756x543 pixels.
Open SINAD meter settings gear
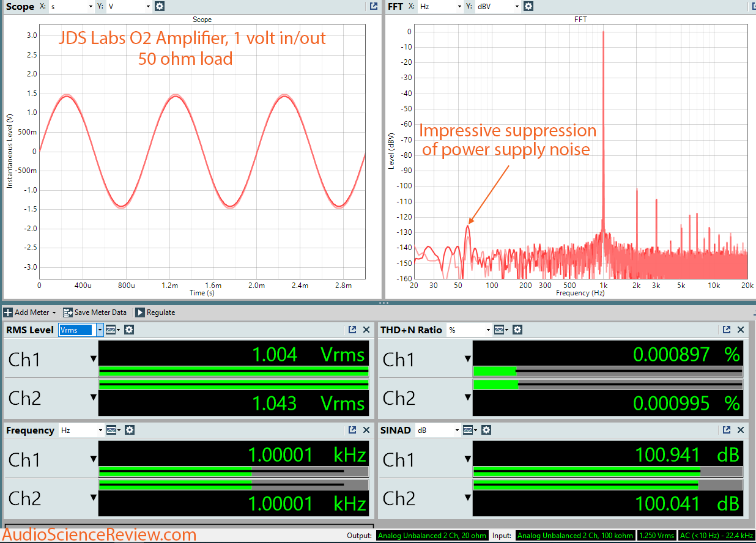click(x=486, y=430)
